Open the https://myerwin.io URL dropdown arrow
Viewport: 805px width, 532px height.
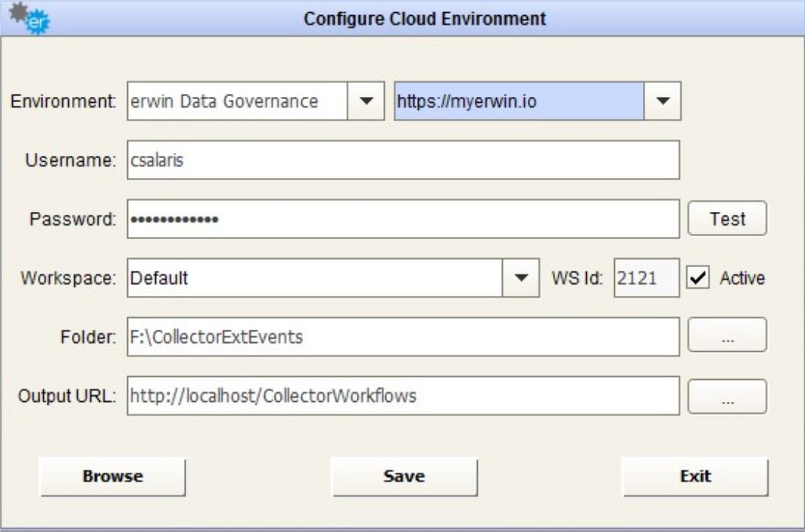662,101
